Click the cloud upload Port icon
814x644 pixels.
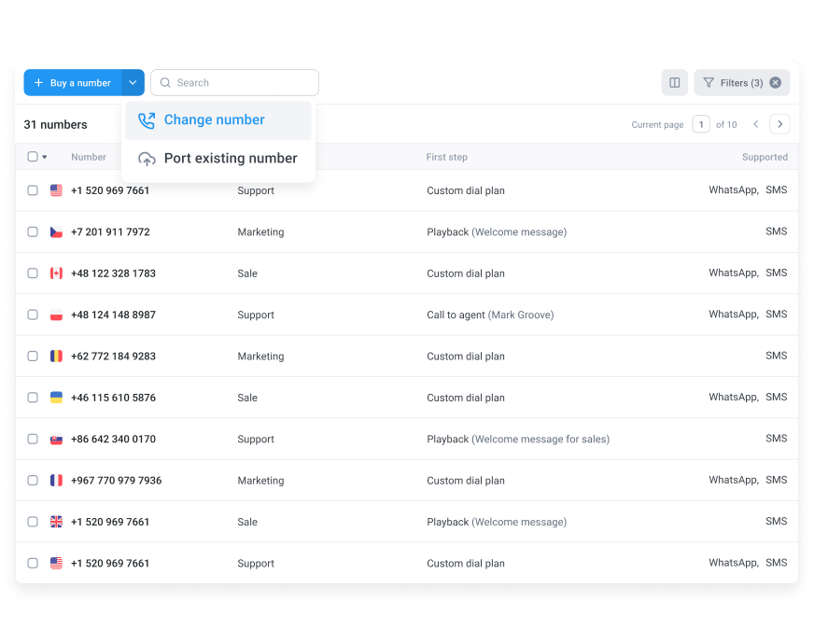(x=147, y=159)
